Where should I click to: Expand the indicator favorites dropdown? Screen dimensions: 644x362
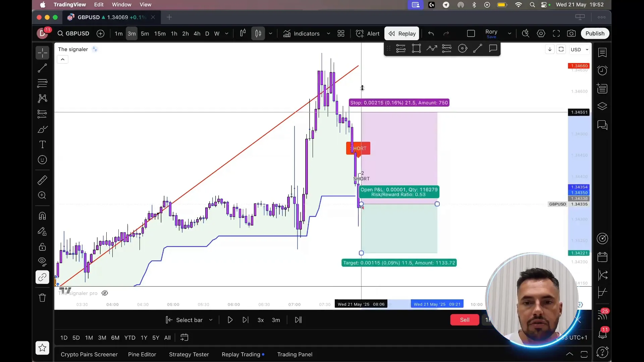328,34
